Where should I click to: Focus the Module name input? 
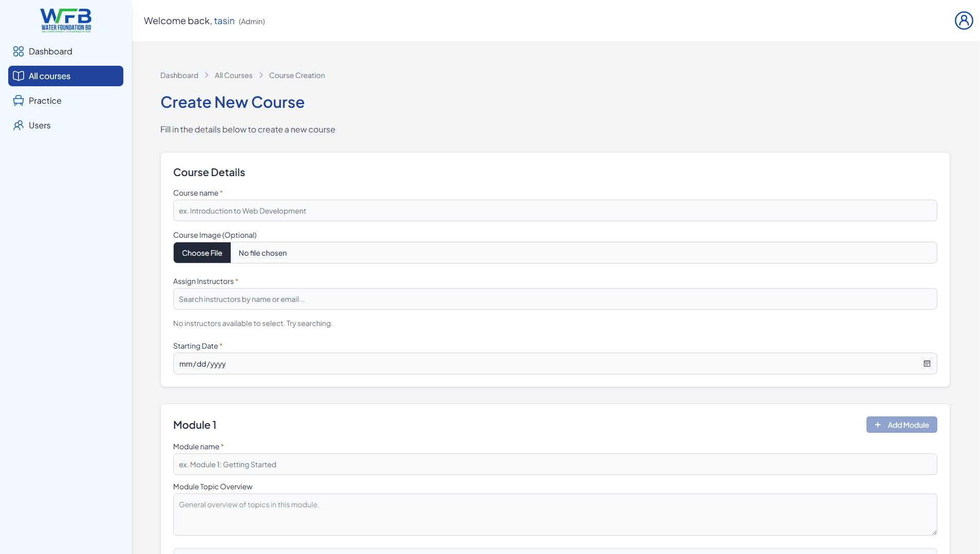tap(555, 464)
